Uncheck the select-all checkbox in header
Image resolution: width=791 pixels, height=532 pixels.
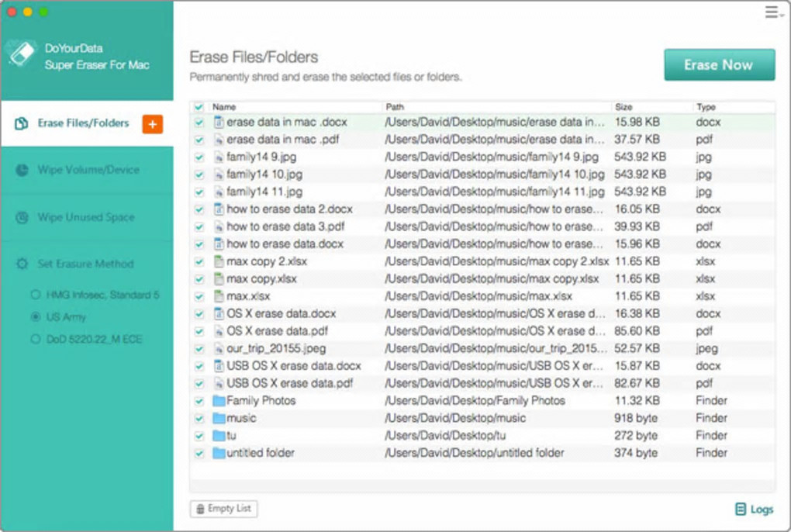[x=199, y=107]
